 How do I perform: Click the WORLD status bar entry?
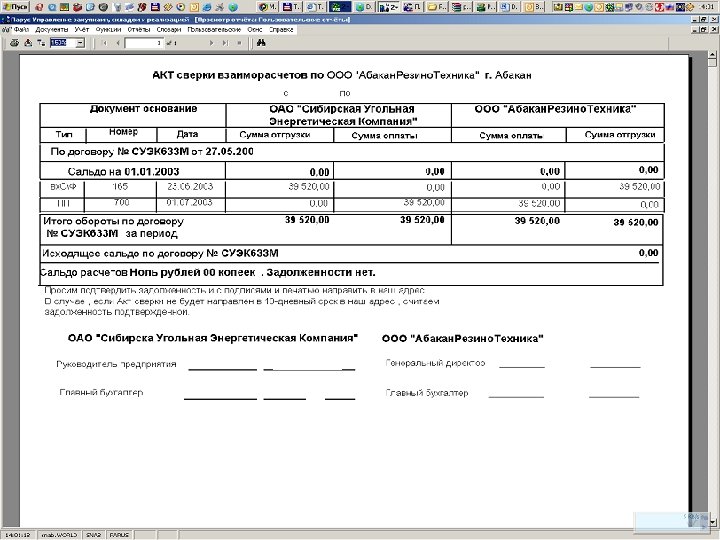[x=59, y=535]
